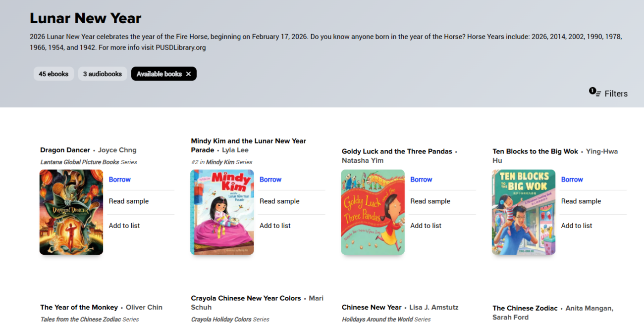The width and height of the screenshot is (644, 325).
Task: Borrow Goldy Luck and the Three Pandas
Action: tap(421, 180)
